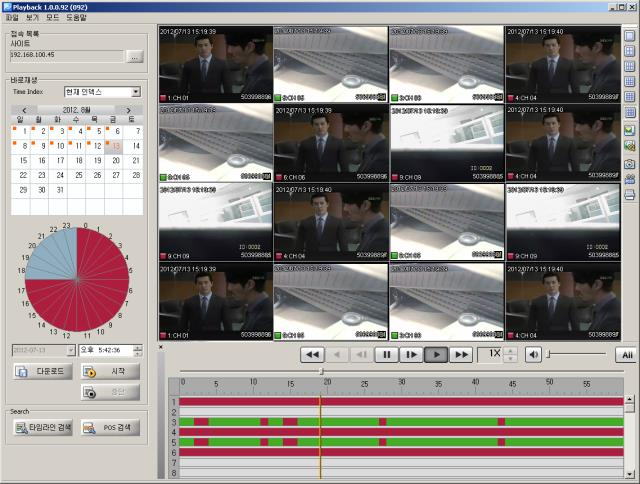Image resolution: width=640 pixels, height=484 pixels.
Task: Click the orange playhead marker on the timeline
Action: pos(320,437)
